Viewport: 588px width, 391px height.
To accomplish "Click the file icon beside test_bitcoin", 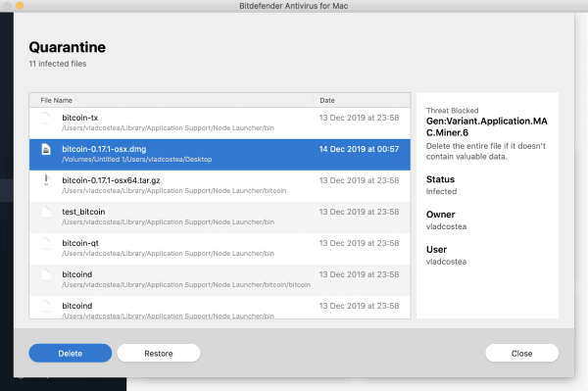I will [x=46, y=212].
